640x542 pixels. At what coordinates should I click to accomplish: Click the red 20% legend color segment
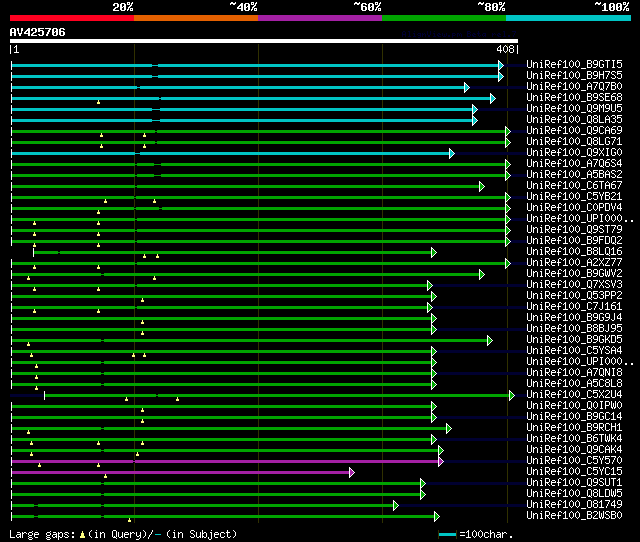tap(72, 18)
